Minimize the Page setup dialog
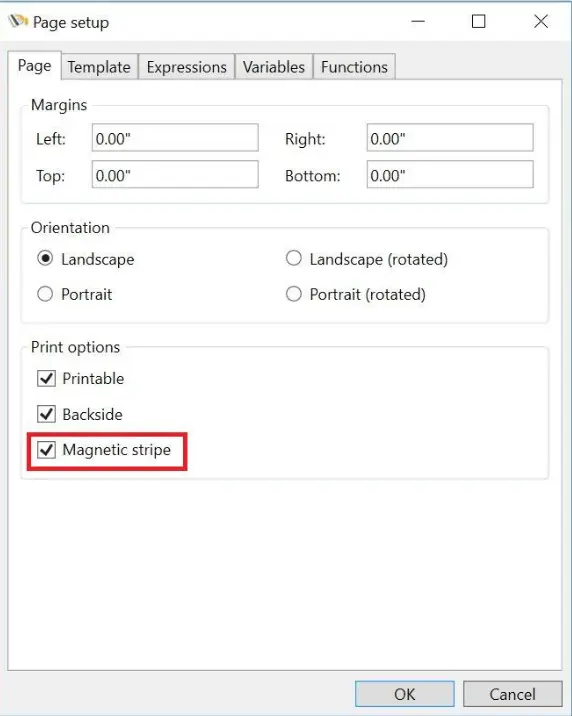The width and height of the screenshot is (572, 716). coord(418,21)
